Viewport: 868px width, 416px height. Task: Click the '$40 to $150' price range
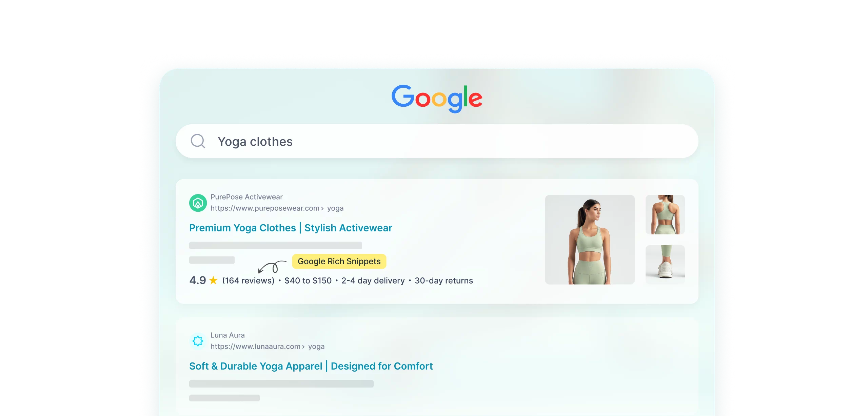click(x=308, y=280)
